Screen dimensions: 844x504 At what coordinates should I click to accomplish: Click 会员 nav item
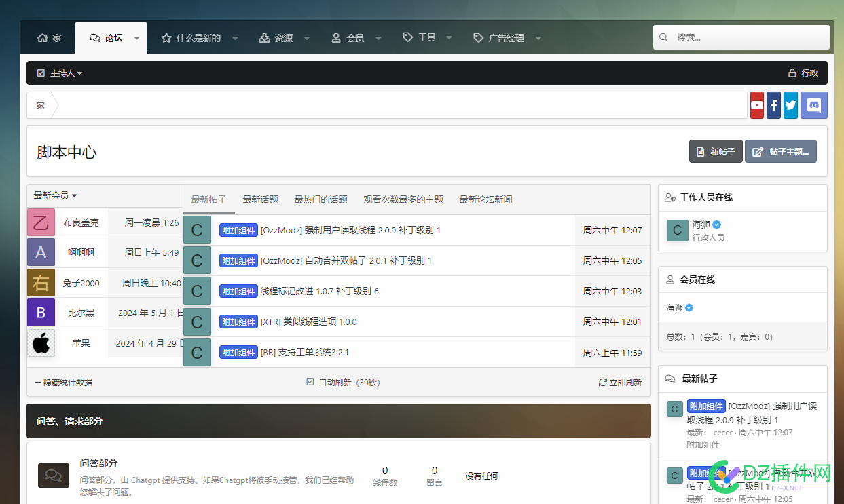(348, 38)
